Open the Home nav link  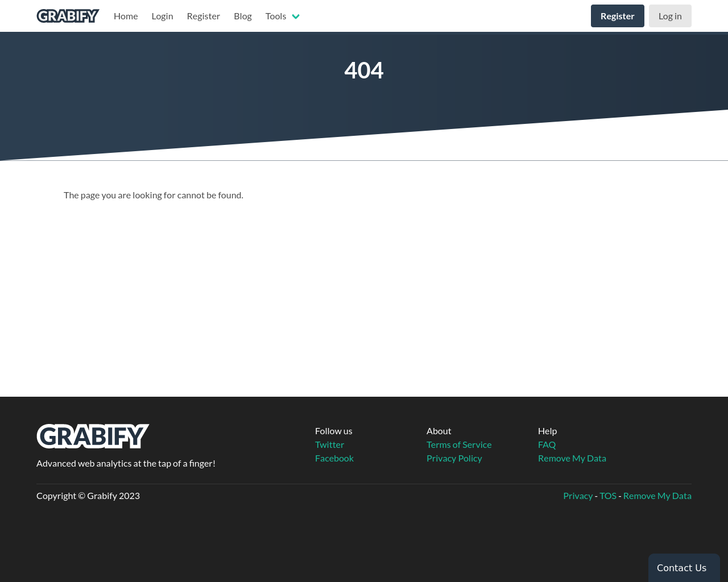point(126,16)
